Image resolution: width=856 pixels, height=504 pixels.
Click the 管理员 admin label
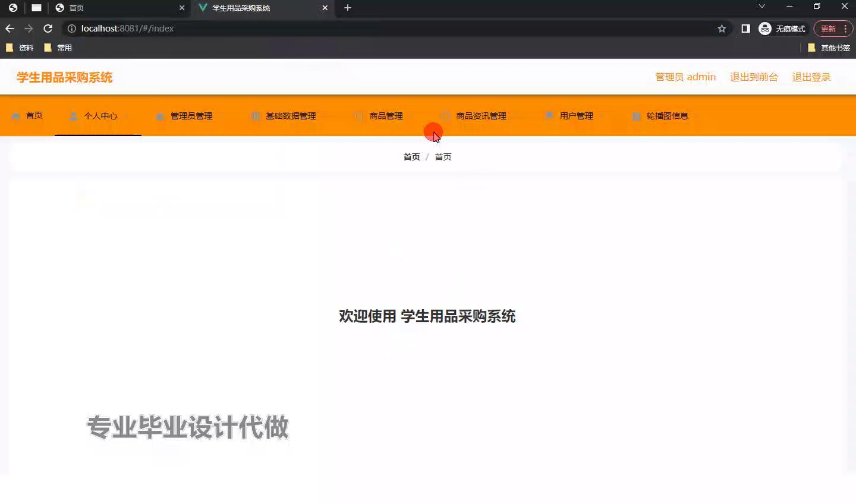click(685, 77)
